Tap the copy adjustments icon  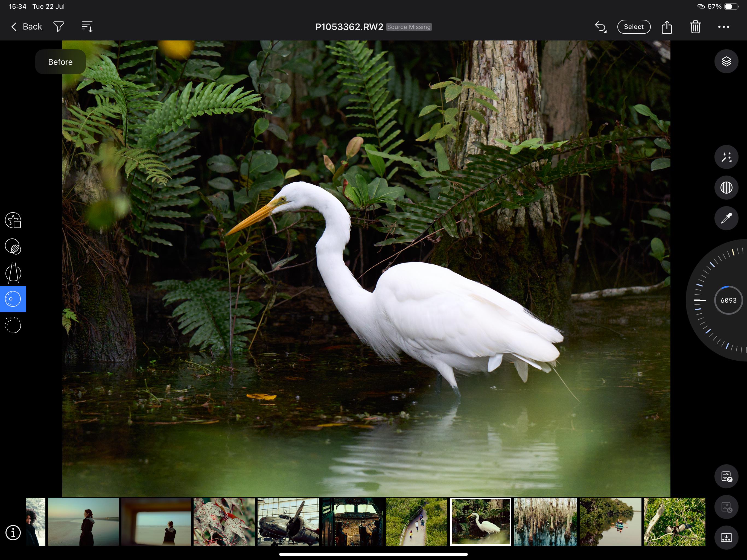[726, 477]
